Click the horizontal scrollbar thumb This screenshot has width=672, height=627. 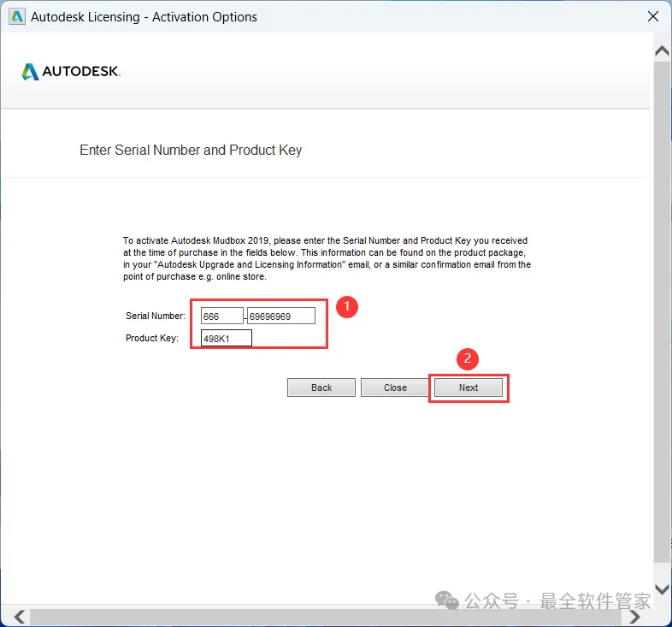pyautogui.click(x=325, y=617)
